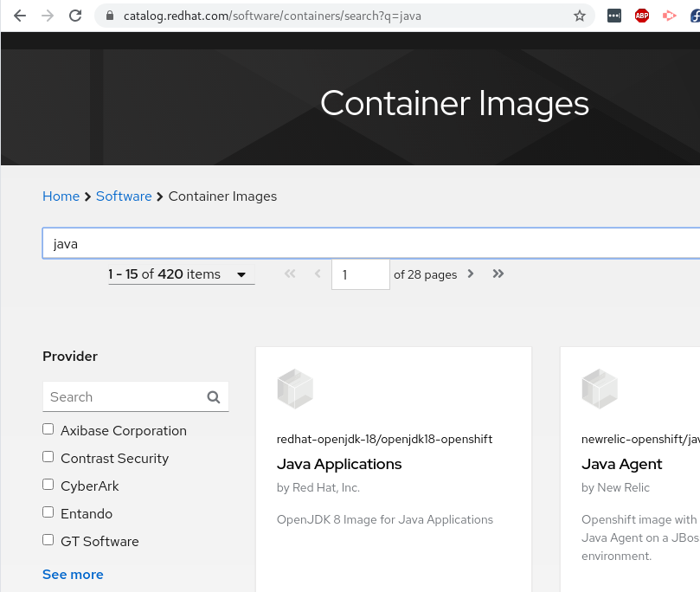Viewport: 700px width, 592px height.
Task: Bookmark this page with the star icon
Action: click(580, 16)
